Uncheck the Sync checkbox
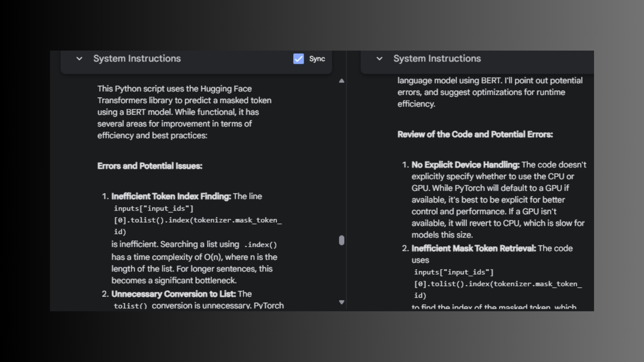 [298, 59]
